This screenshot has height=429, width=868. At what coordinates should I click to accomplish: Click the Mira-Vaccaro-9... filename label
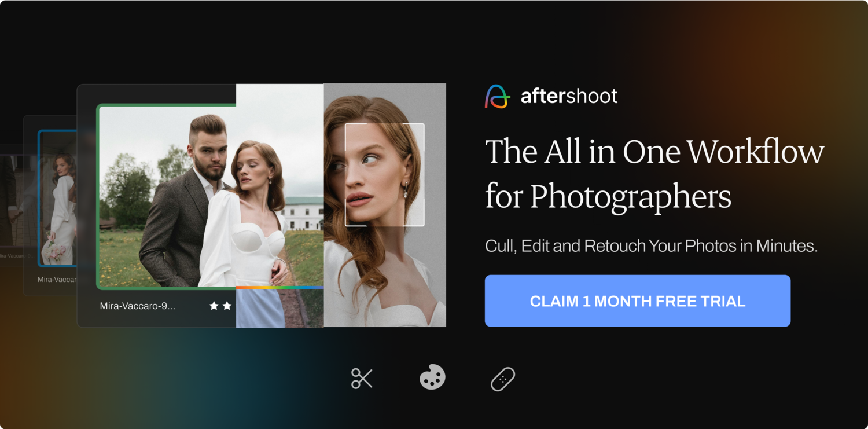(x=138, y=306)
